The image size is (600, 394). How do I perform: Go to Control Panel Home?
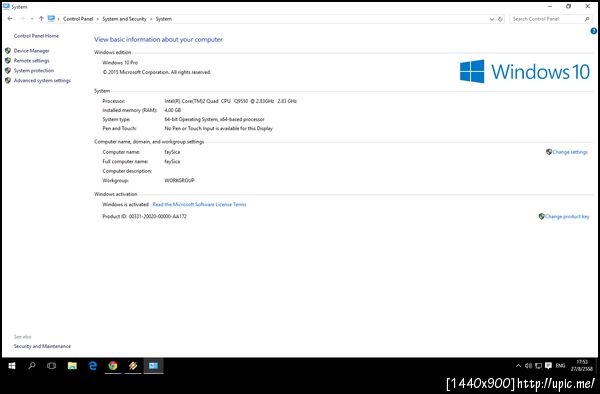coord(36,36)
